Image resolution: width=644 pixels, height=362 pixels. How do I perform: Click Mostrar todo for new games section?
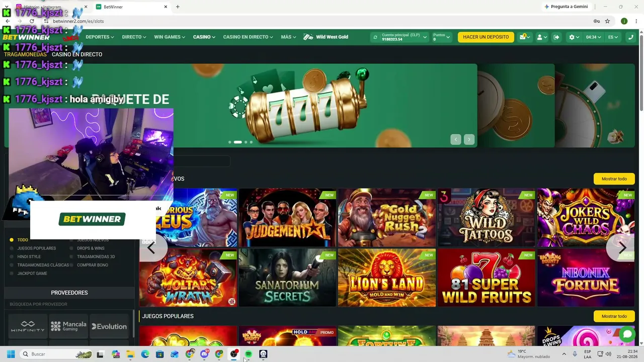coord(614,179)
